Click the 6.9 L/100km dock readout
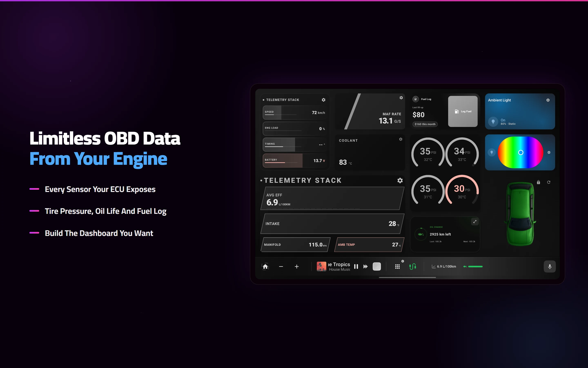Viewport: 588px width, 368px height. tap(444, 267)
